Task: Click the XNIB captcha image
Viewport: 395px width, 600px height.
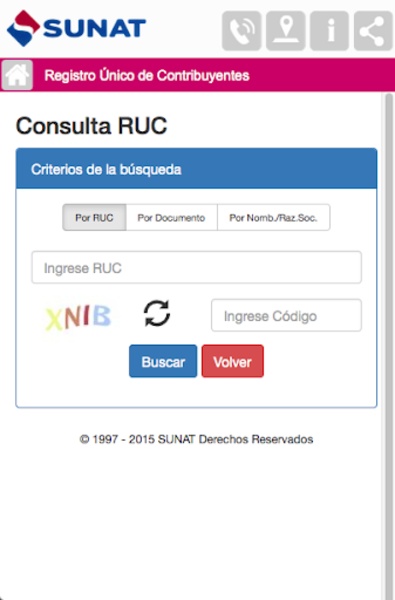Action: [78, 317]
